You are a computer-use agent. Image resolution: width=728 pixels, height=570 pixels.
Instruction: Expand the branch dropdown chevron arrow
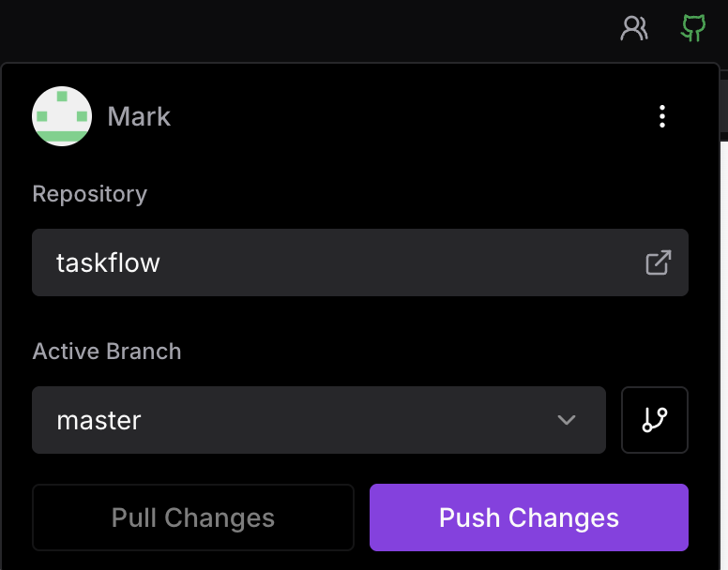[567, 420]
